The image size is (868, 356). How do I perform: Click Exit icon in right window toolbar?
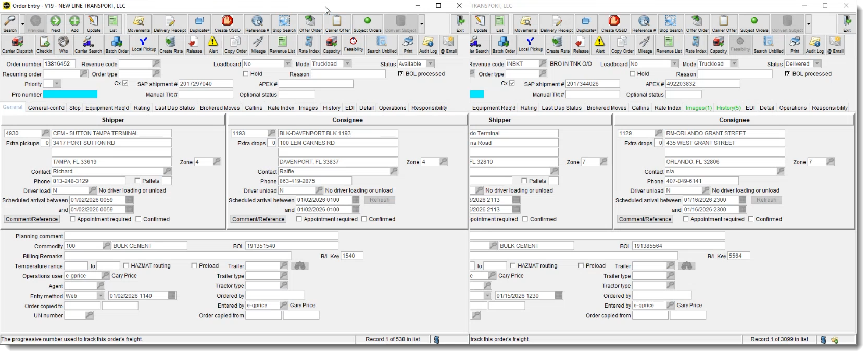pos(847,24)
